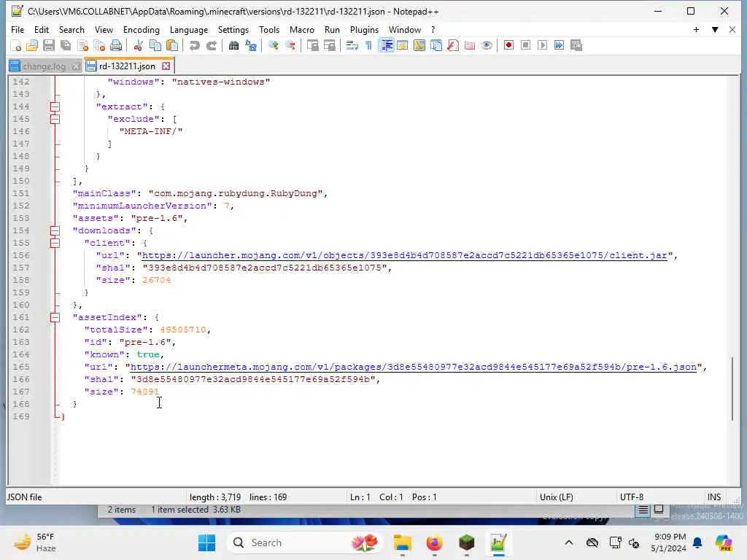The width and height of the screenshot is (747, 560).
Task: Click the Save Recorded Macro icon
Action: coord(576,45)
